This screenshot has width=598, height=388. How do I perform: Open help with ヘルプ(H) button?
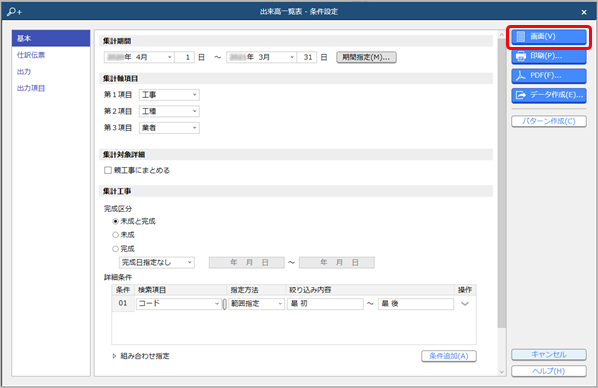548,371
